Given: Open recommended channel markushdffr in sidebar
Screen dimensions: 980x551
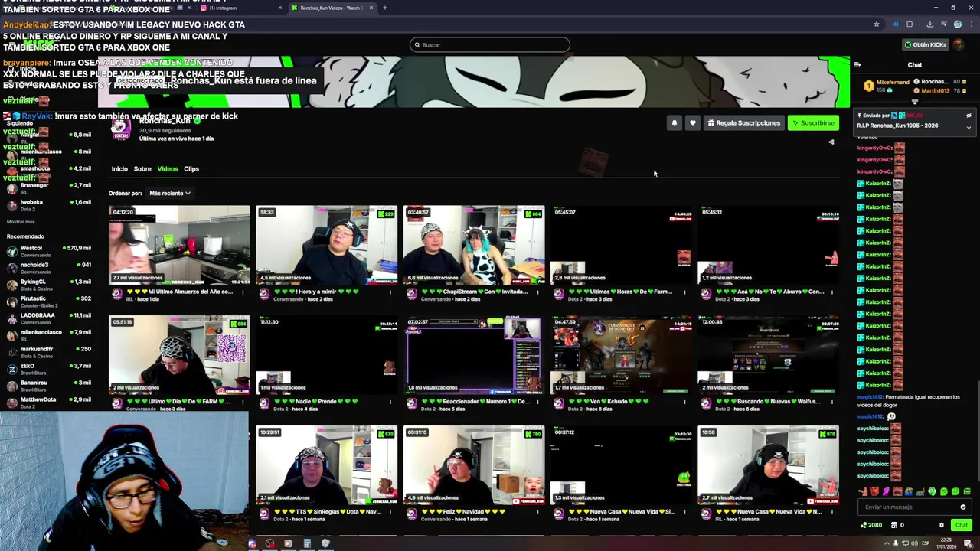Looking at the screenshot, I should (48, 352).
